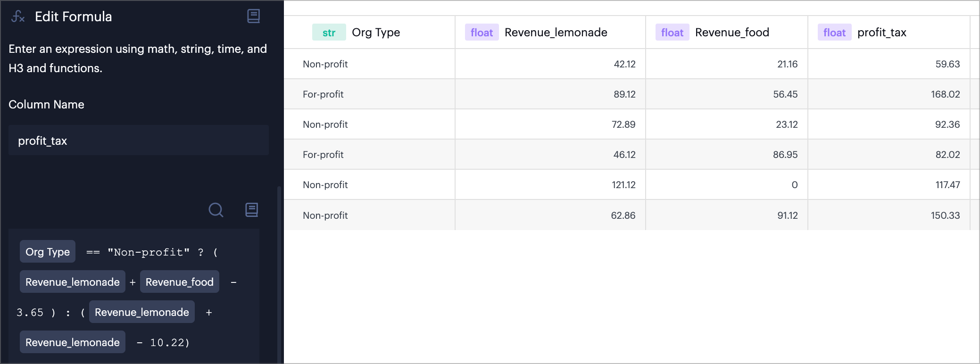Viewport: 980px width, 364px height.
Task: Select the cell with value 46.12
Action: 550,154
